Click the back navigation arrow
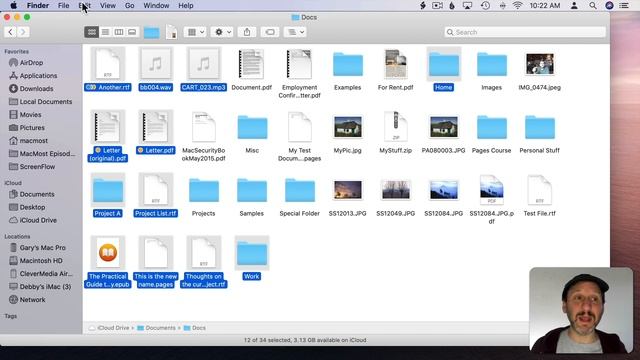Screen dimensions: 640x360 11,32
